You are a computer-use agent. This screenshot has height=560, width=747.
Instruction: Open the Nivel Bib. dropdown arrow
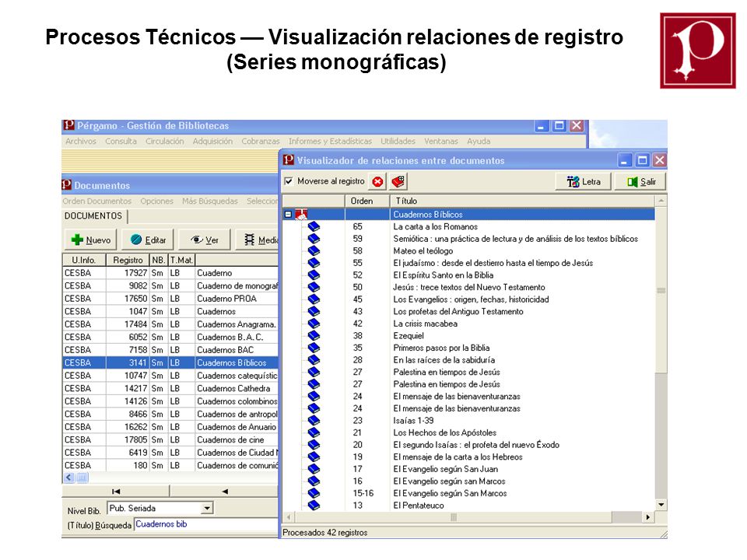(206, 509)
